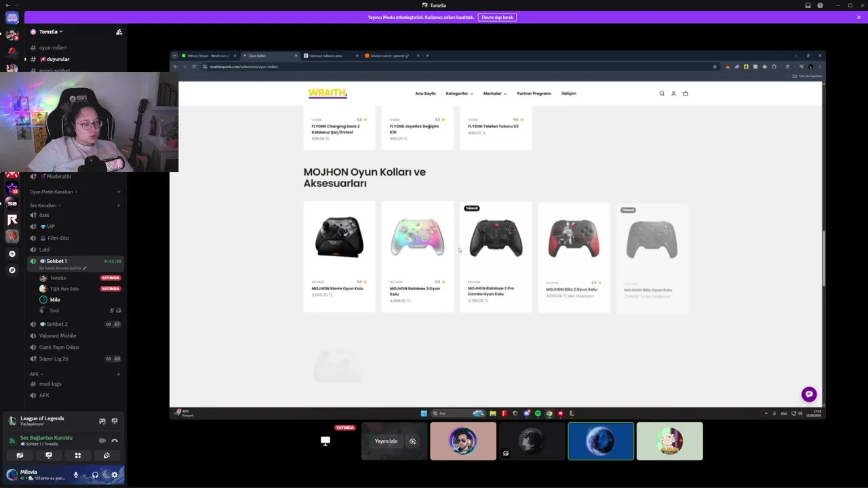This screenshot has height=488, width=868.
Task: Click İletişim link on Wraith site
Action: pos(568,94)
